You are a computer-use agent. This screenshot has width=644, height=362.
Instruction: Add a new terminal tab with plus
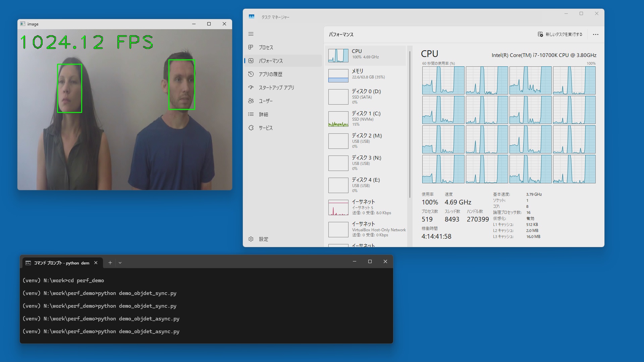[x=110, y=263]
